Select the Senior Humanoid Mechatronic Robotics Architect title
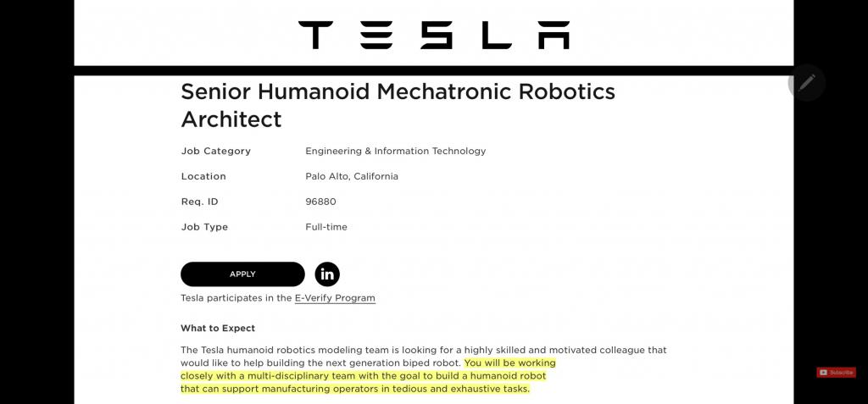868x404 pixels. pos(398,105)
